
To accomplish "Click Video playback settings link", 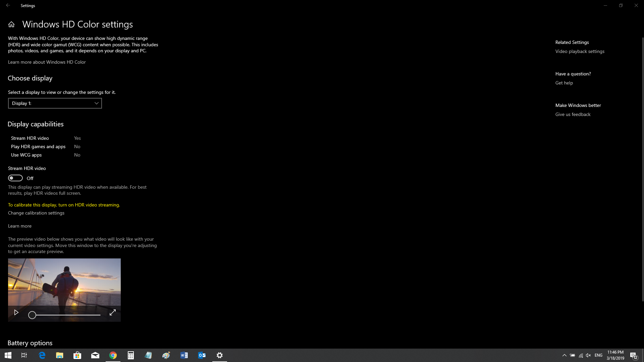I will 580,51.
